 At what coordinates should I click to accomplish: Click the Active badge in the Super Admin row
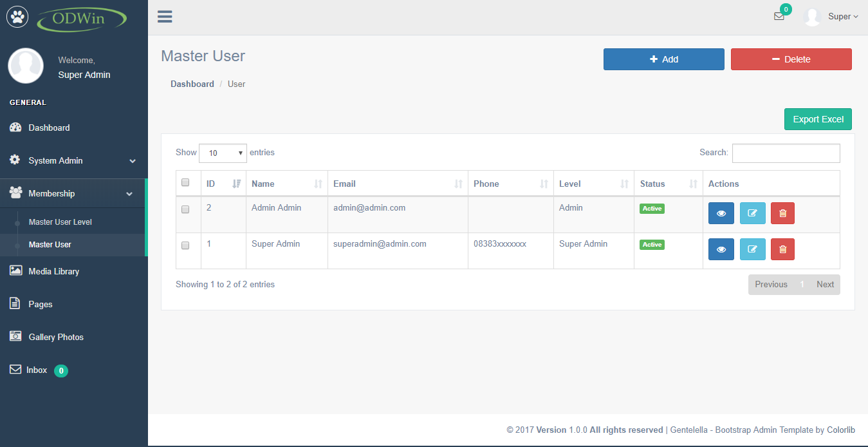click(652, 245)
